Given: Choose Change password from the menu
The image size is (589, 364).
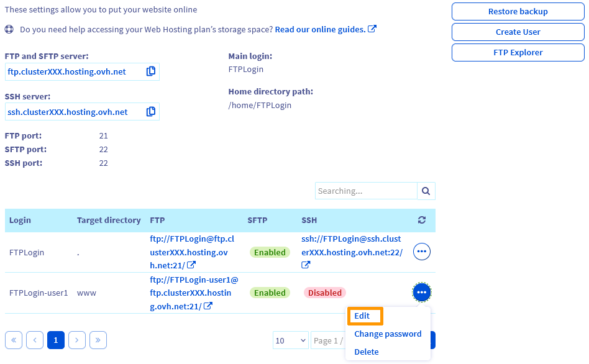Looking at the screenshot, I should (388, 334).
